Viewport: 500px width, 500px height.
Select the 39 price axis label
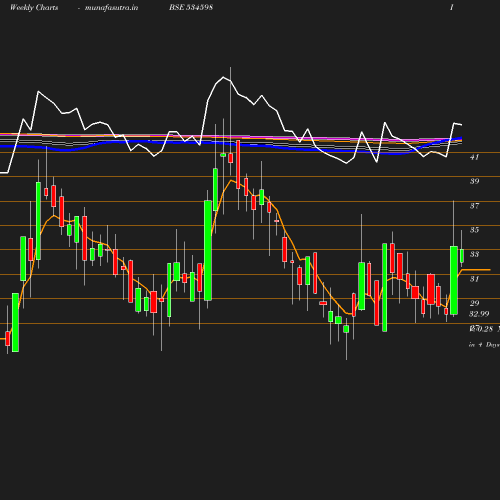474,181
